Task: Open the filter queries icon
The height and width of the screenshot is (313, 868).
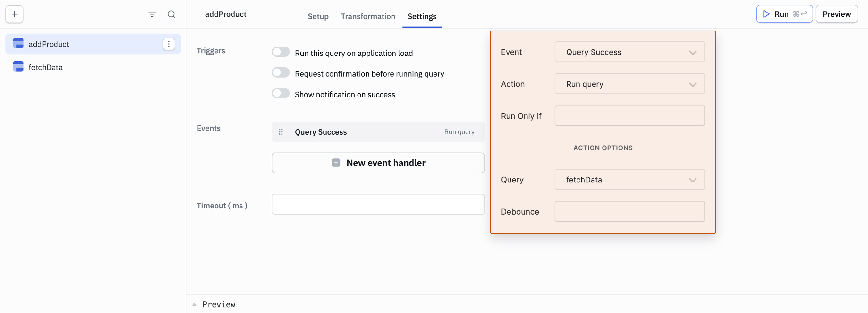Action: [x=152, y=14]
